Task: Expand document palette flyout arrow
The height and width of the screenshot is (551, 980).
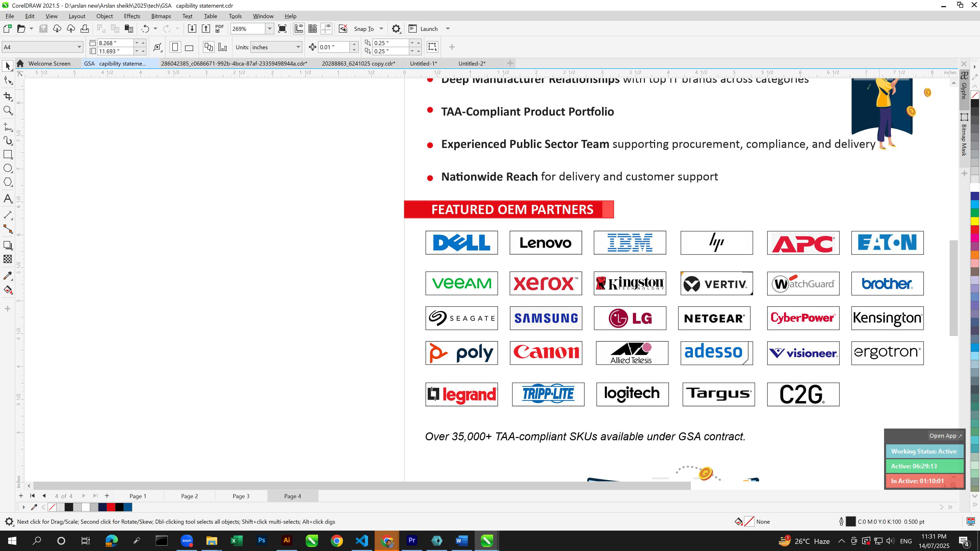Action: click(23, 507)
